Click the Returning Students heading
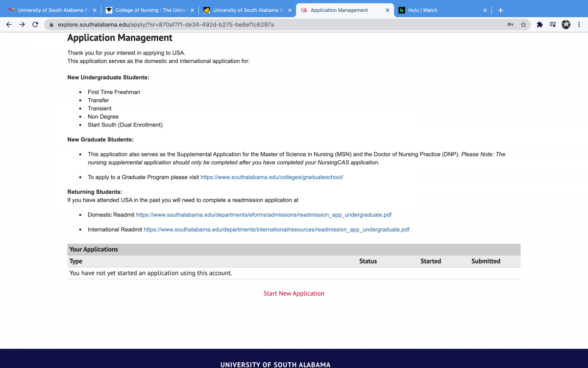The width and height of the screenshot is (588, 368). tap(95, 192)
